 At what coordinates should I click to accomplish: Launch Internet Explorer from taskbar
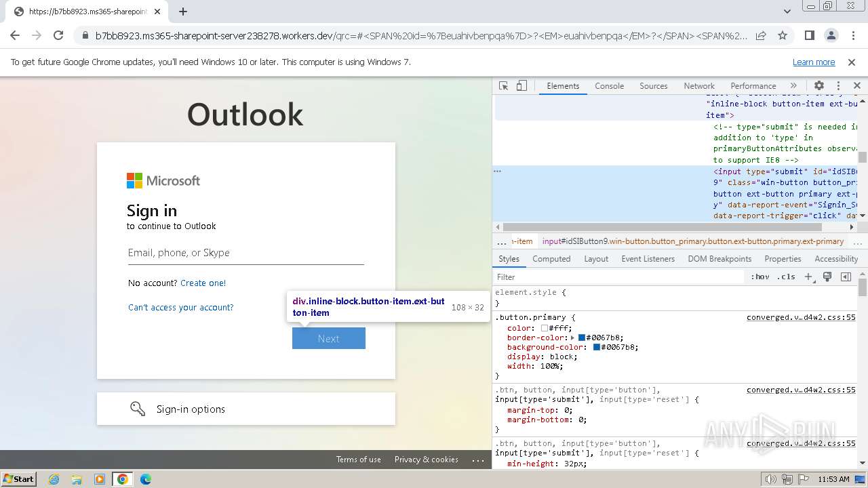click(x=54, y=479)
